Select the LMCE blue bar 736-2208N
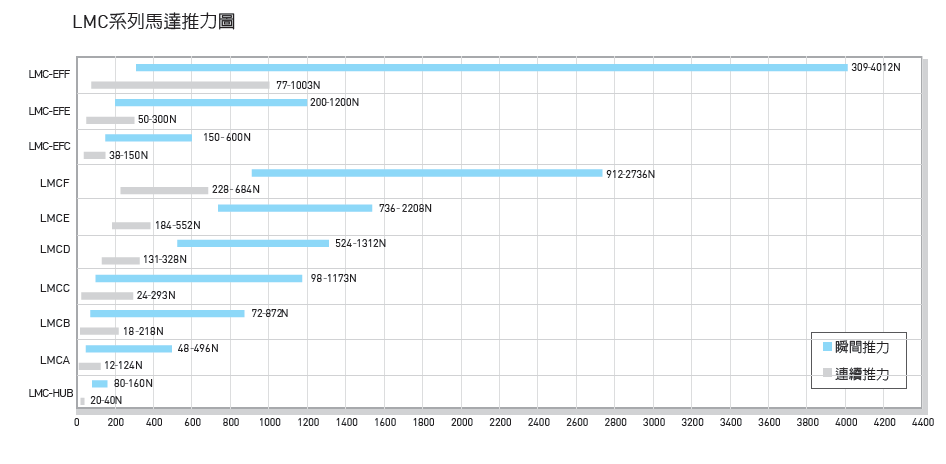The height and width of the screenshot is (464, 946). (x=295, y=208)
